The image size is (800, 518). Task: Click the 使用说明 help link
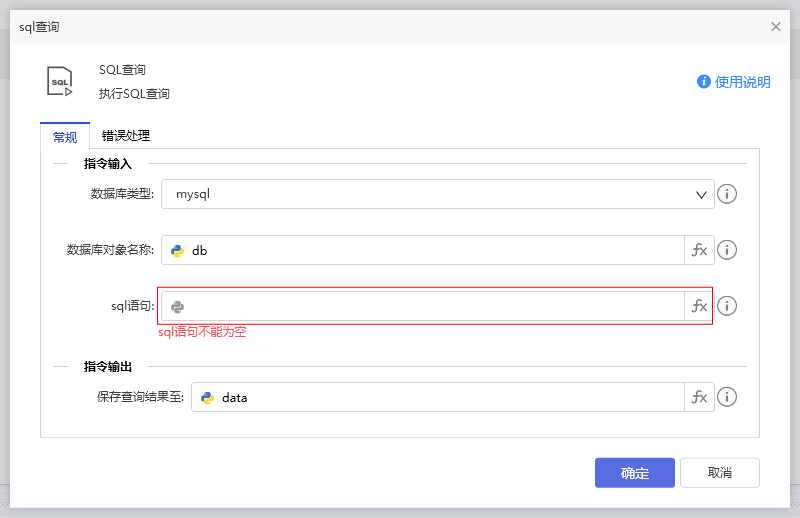coord(734,82)
